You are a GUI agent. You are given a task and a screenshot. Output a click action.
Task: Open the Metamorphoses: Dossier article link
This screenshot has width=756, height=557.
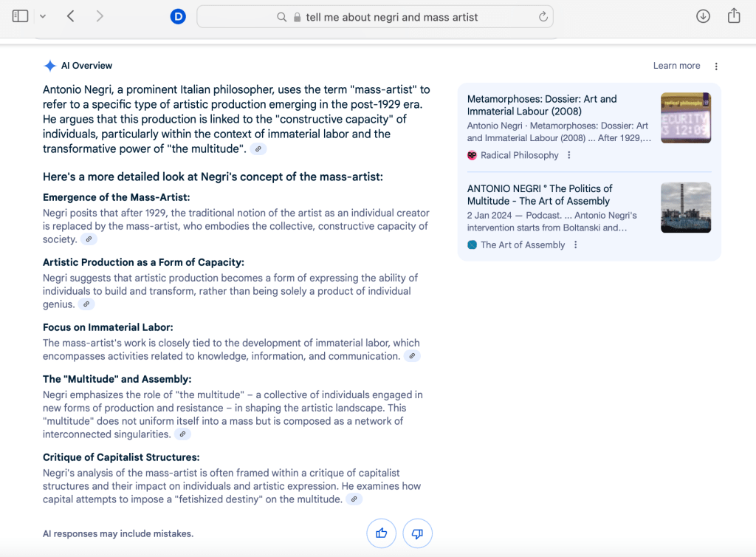click(x=542, y=105)
